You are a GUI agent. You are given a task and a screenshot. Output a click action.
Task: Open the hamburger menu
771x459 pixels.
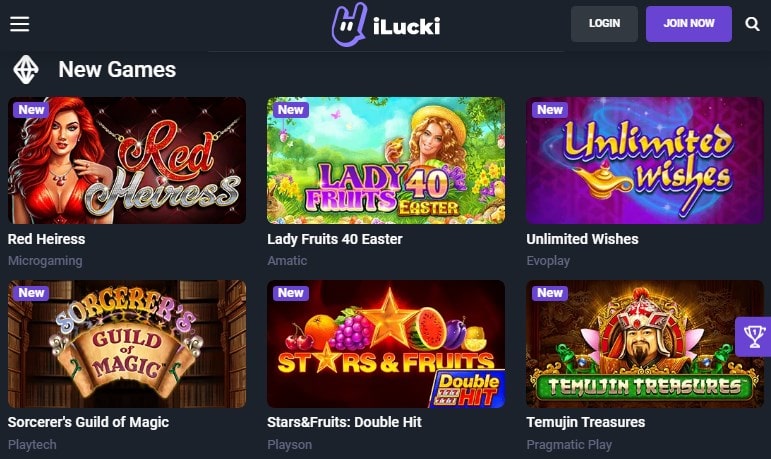tap(20, 24)
